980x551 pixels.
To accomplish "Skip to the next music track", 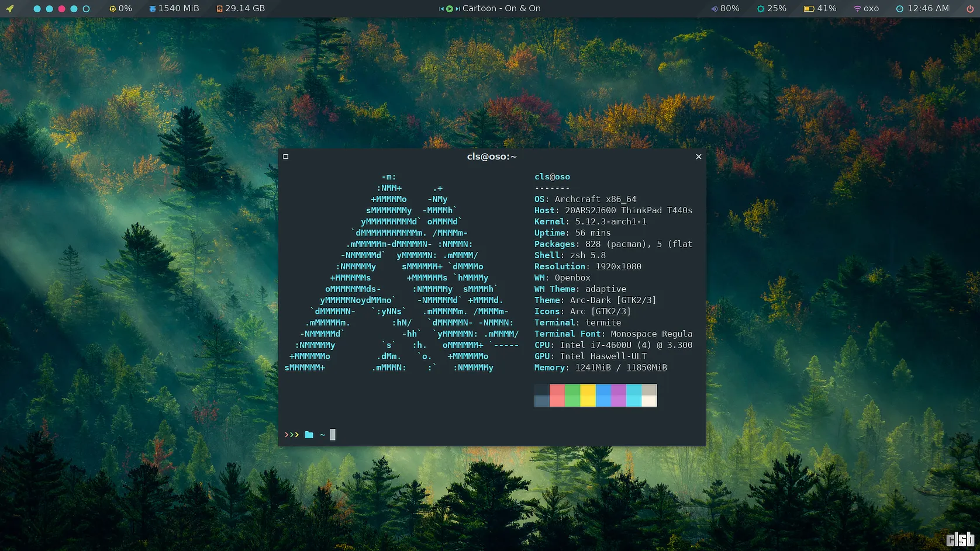I will (x=457, y=9).
